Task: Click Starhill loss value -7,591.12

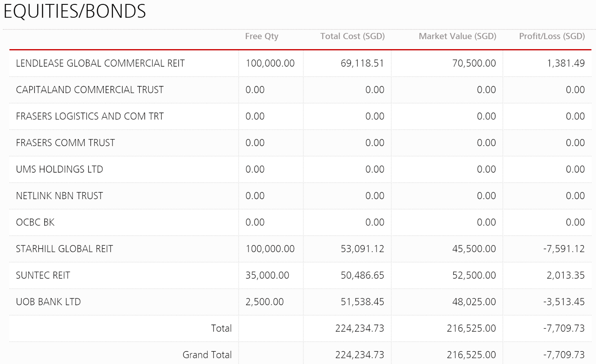Action: [x=564, y=249]
